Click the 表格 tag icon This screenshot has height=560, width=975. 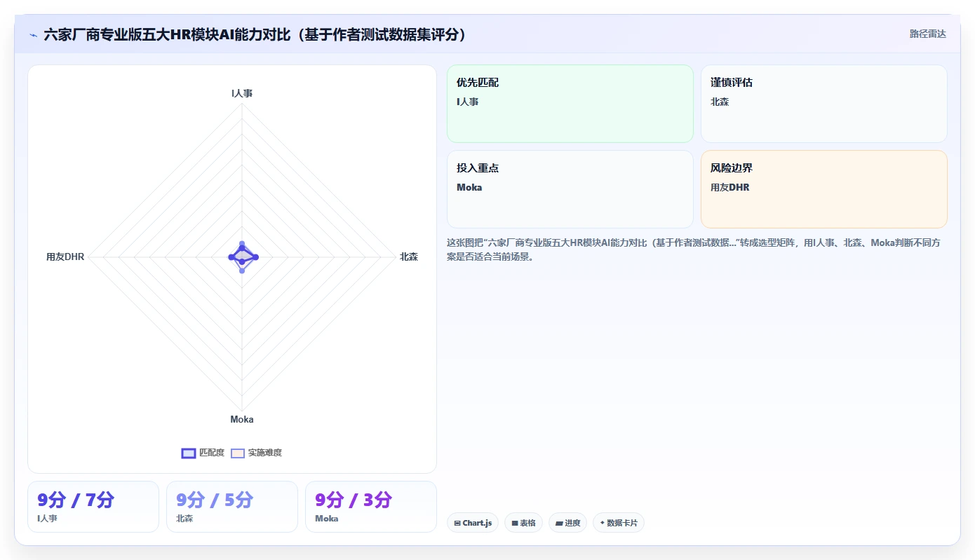[x=515, y=523]
